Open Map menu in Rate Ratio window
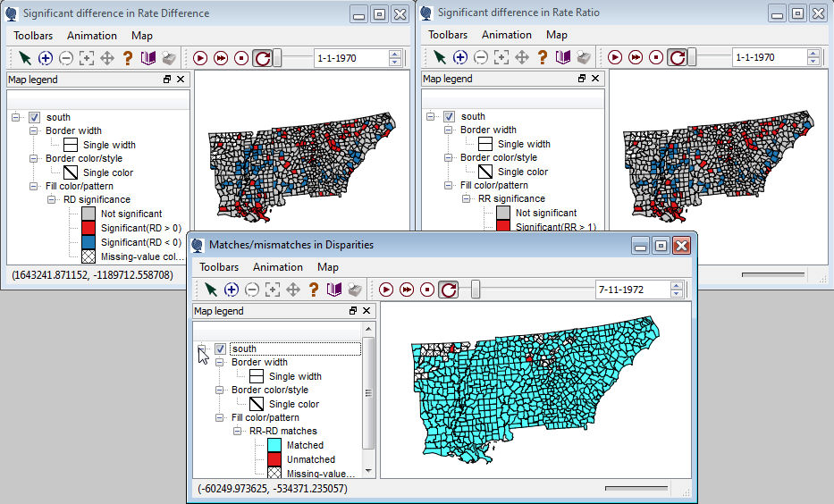This screenshot has height=504, width=834. click(x=556, y=35)
